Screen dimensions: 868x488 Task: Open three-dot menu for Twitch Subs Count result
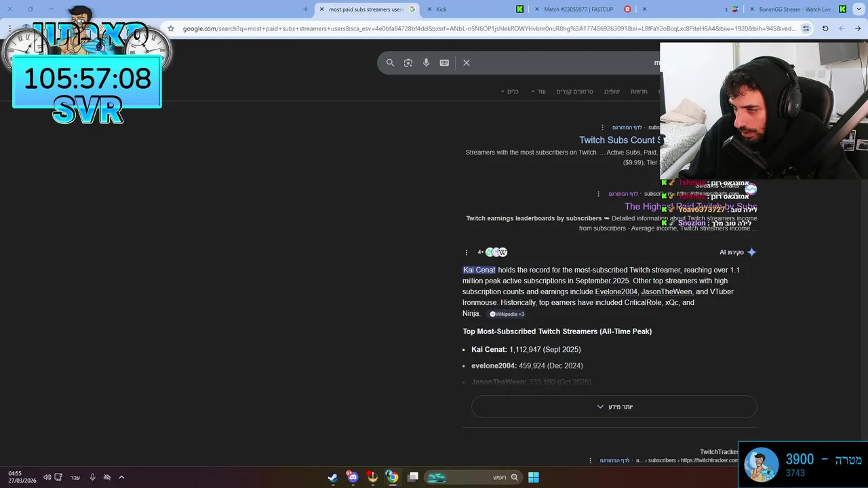coord(602,127)
